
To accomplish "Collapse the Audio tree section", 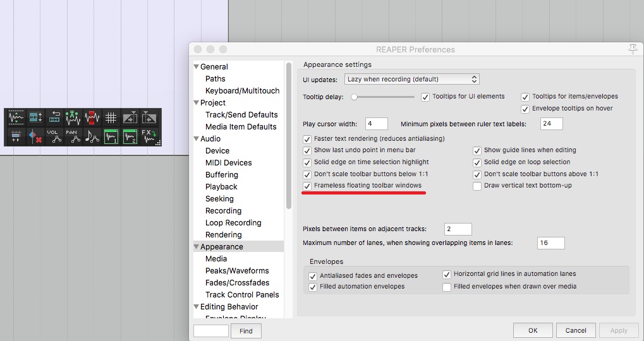I will pos(197,139).
